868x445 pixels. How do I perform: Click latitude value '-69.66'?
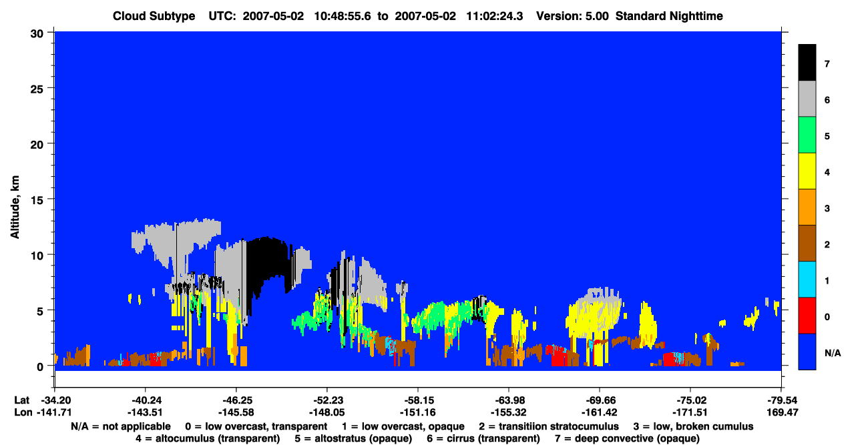coord(599,400)
